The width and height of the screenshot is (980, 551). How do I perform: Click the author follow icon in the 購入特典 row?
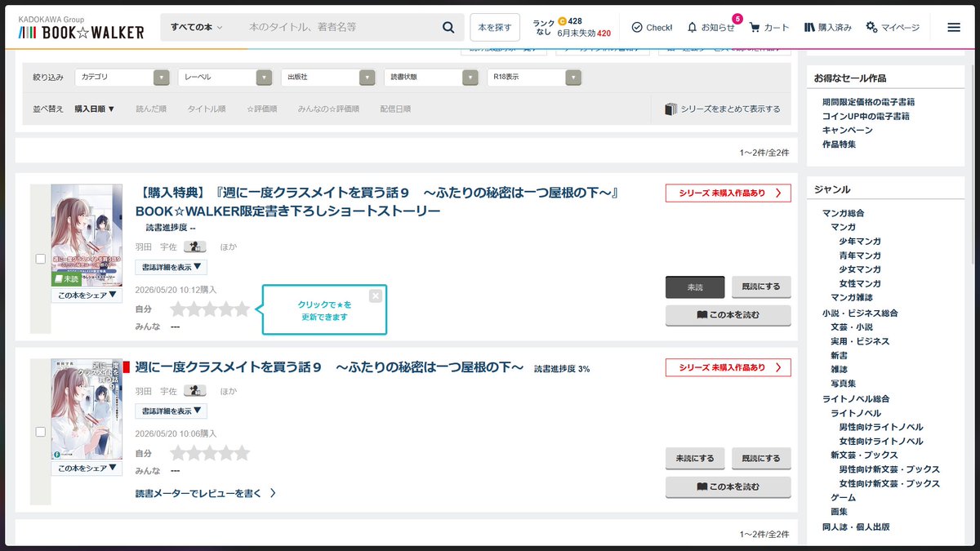[x=194, y=247]
